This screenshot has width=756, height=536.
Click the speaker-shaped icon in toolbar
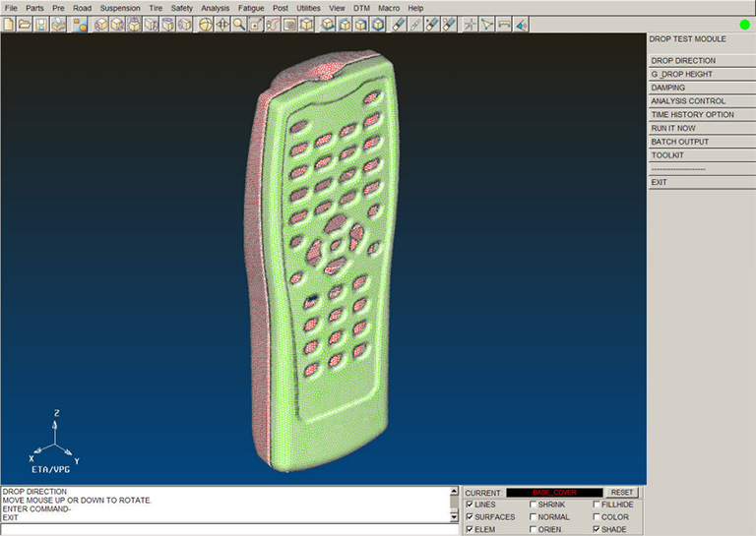(x=521, y=24)
